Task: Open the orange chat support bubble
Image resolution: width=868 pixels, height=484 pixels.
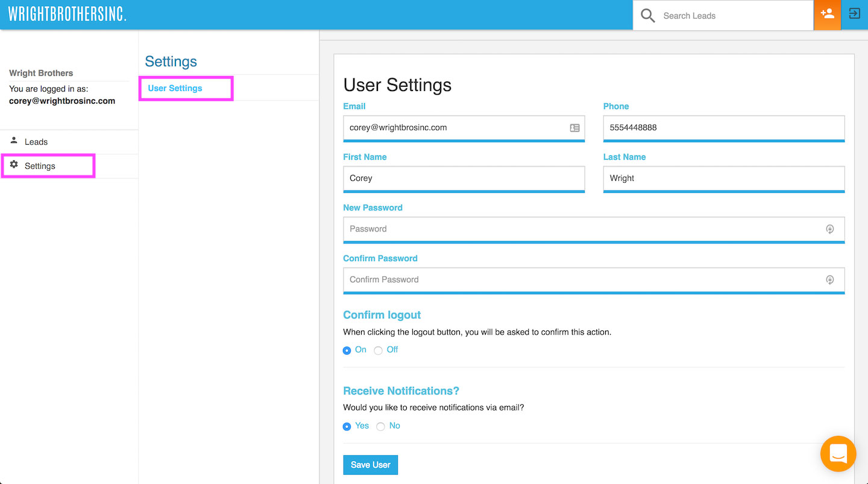Action: (x=838, y=454)
